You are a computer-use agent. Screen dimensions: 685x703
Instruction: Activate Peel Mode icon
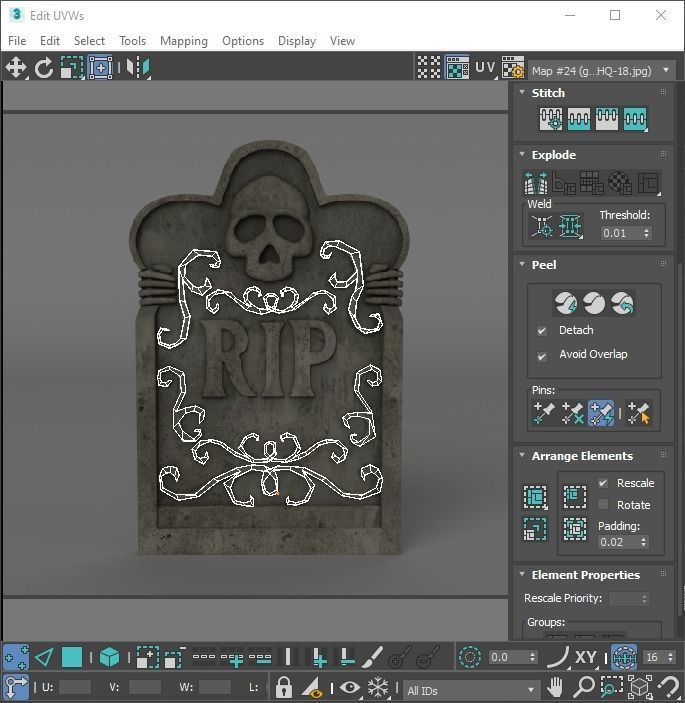click(594, 303)
